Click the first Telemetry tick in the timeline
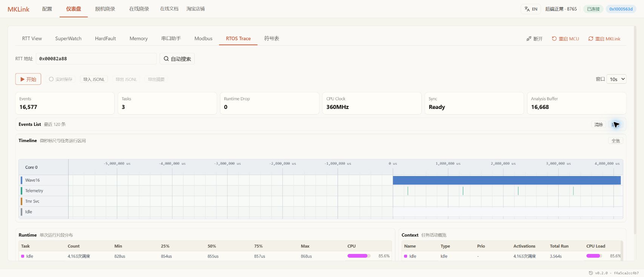The height and width of the screenshot is (277, 644). (408, 191)
